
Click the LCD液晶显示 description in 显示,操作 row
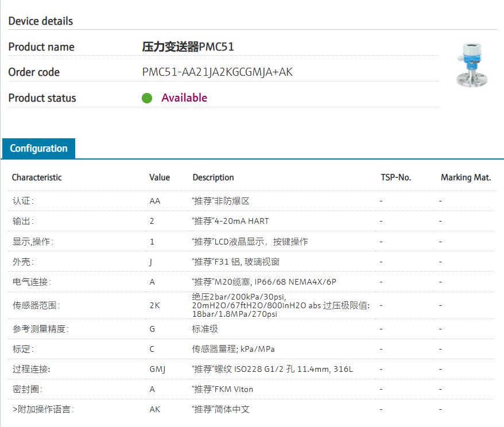tap(250, 242)
